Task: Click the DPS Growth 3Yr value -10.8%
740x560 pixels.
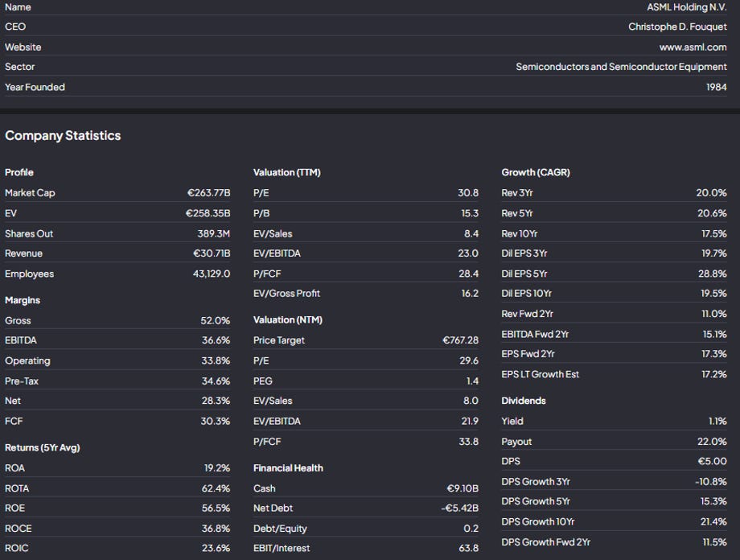Action: tap(711, 482)
